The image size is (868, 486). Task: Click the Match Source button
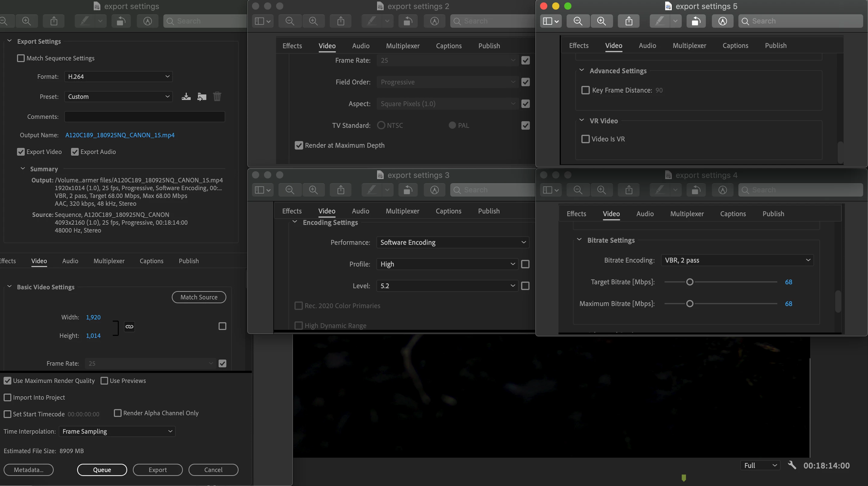(199, 297)
